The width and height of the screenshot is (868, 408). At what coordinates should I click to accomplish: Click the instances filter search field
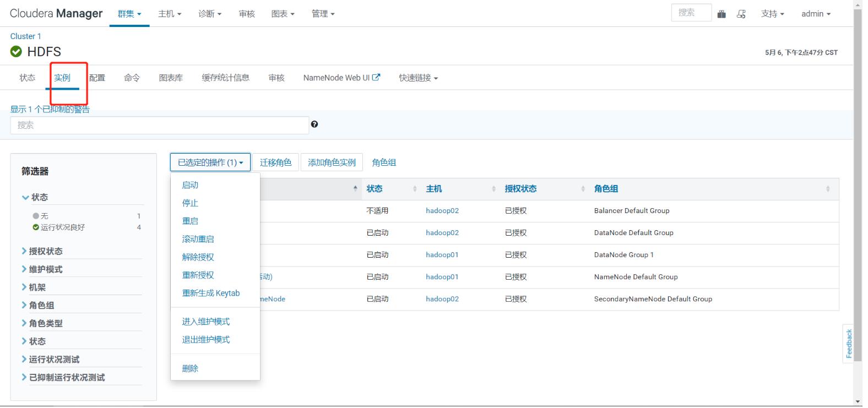pos(160,125)
